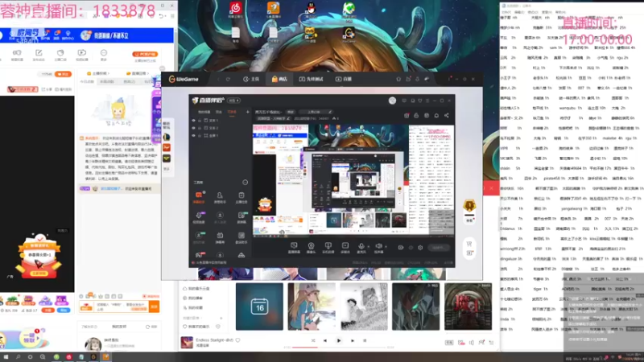Open my music cloud disk in music sidebar
This screenshot has height=362, width=644.
point(198,289)
